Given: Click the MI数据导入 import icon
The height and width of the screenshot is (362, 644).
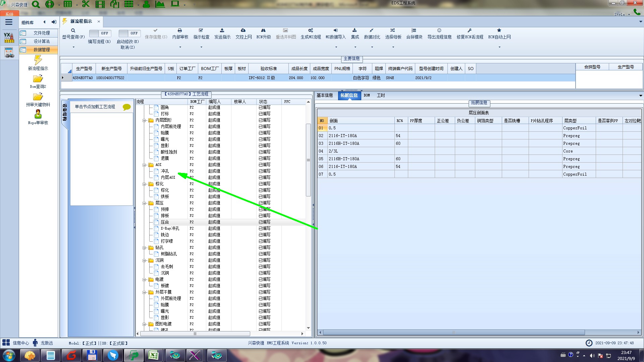Looking at the screenshot, I should 336,31.
